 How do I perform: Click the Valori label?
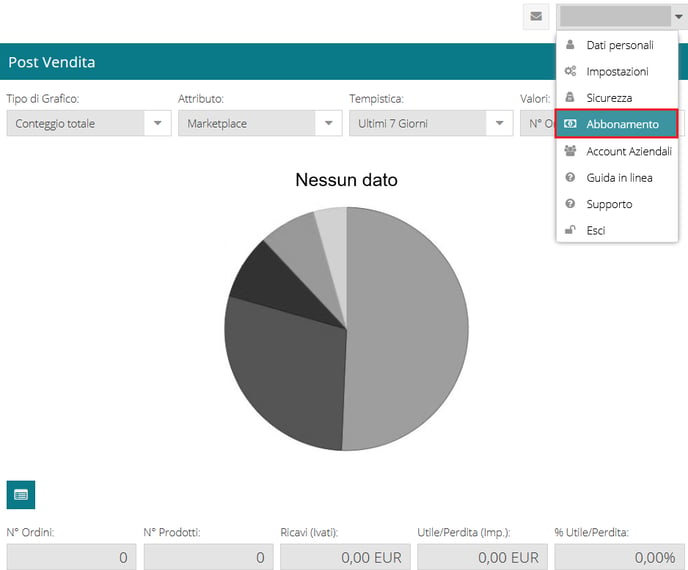coord(535,99)
